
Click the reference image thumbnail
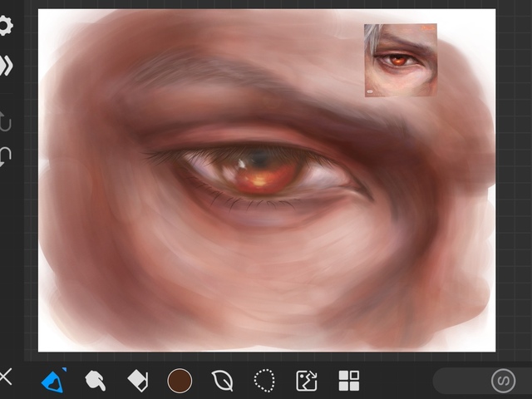(400, 60)
